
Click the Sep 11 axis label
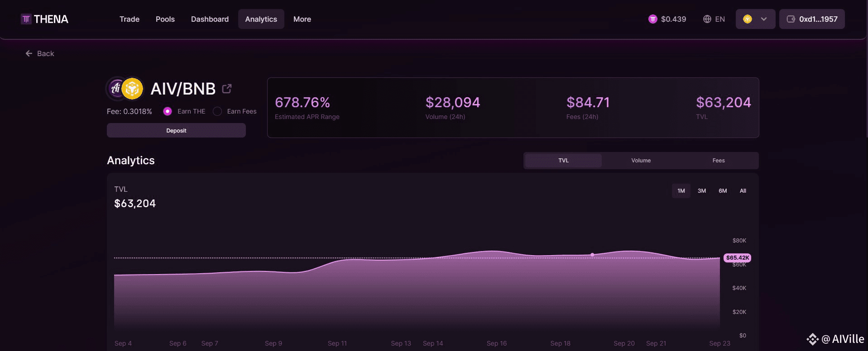(337, 343)
